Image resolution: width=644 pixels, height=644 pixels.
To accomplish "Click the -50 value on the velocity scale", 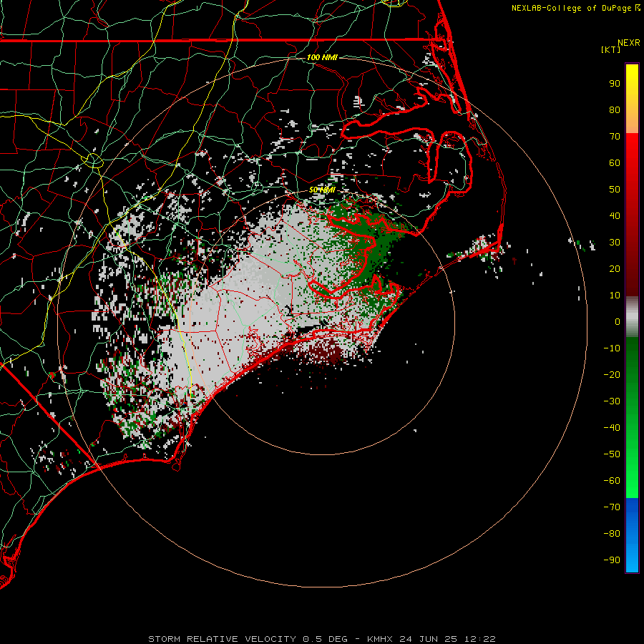I will tap(612, 454).
